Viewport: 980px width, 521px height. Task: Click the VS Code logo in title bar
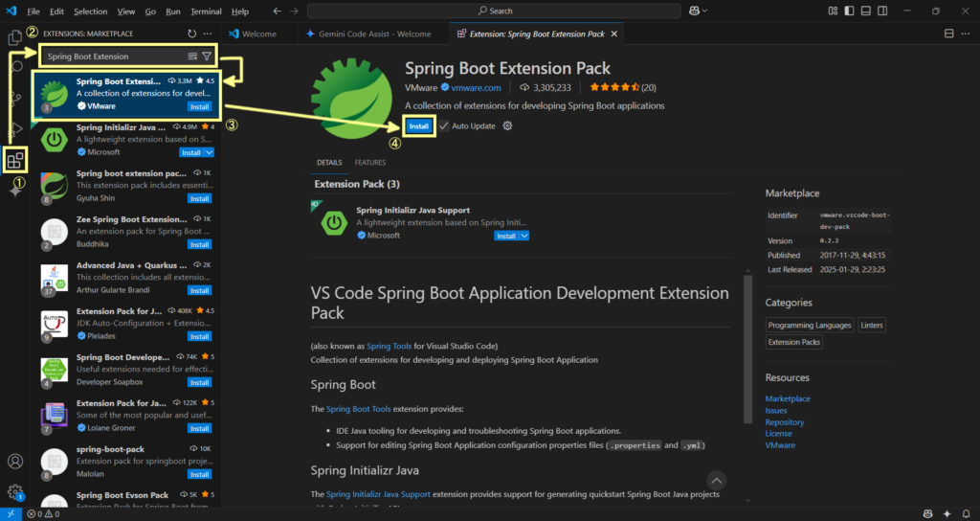(x=11, y=11)
